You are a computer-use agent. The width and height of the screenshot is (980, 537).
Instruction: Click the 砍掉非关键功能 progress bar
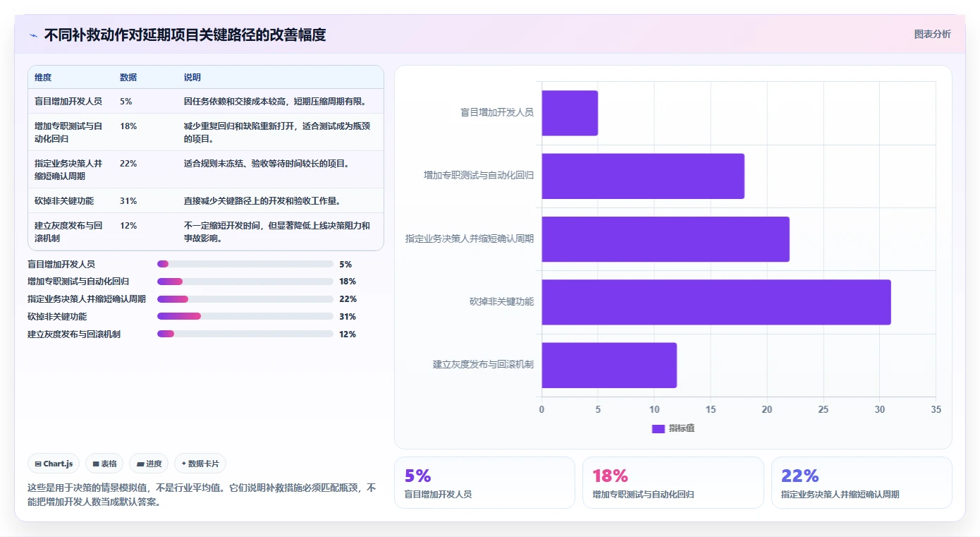(245, 317)
